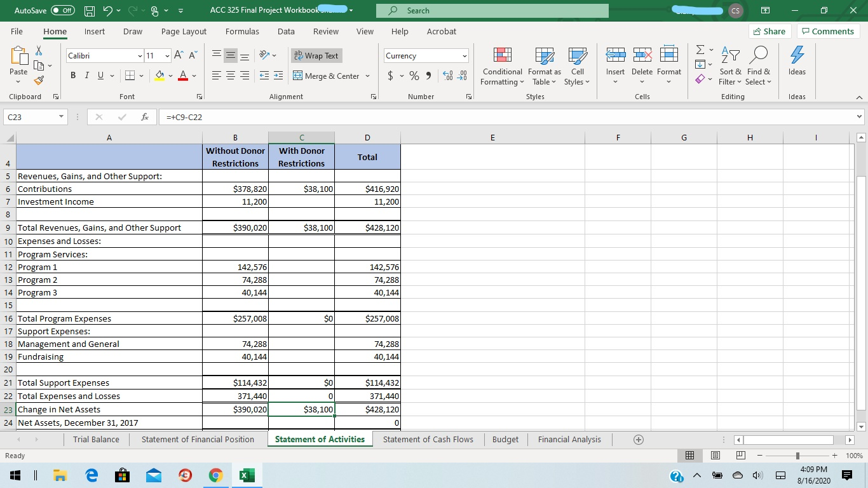
Task: Switch to the Formulas ribbon tab
Action: [x=242, y=31]
